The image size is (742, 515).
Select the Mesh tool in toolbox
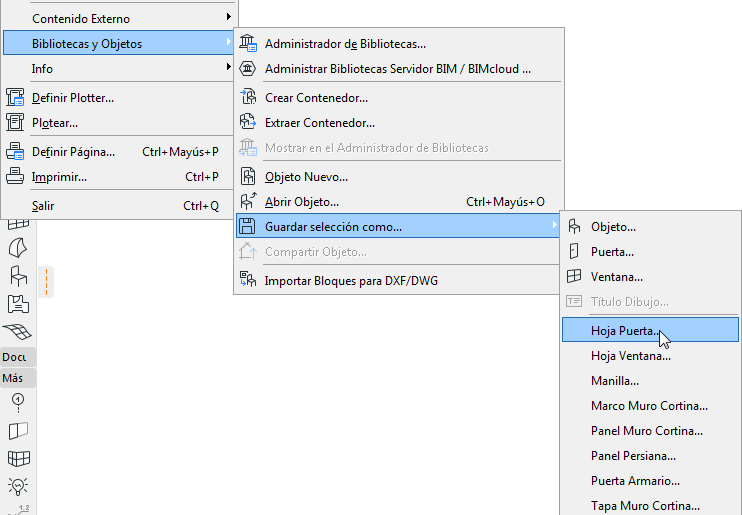[18, 331]
